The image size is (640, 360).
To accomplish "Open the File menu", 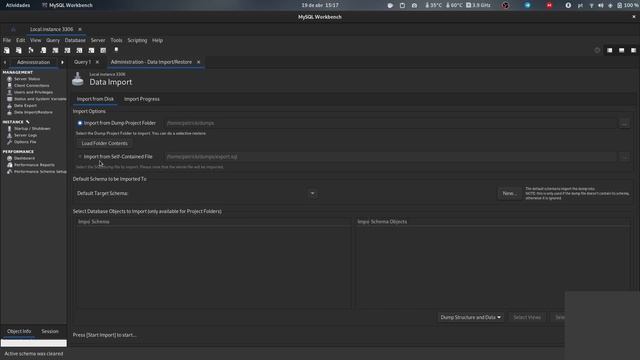I will [7, 40].
